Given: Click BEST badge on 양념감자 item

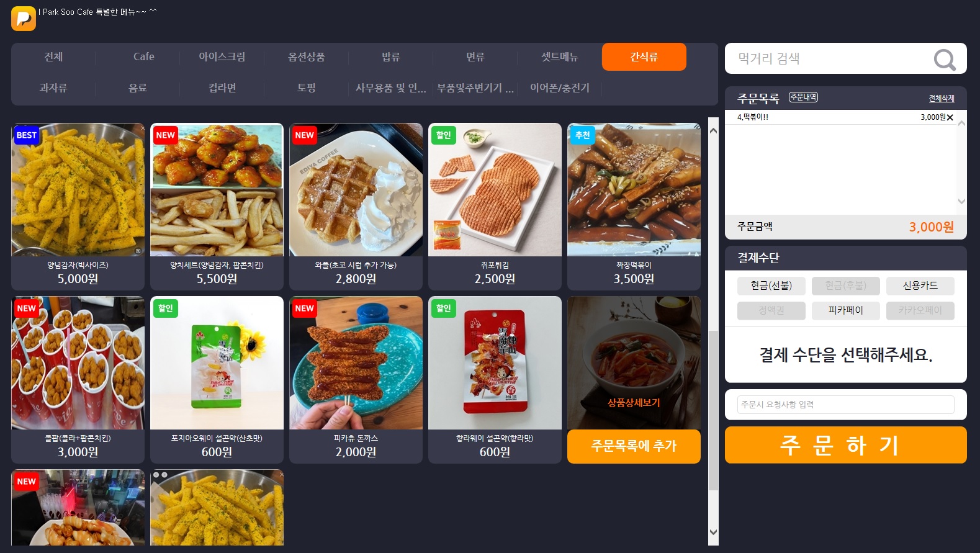Looking at the screenshot, I should (x=27, y=135).
